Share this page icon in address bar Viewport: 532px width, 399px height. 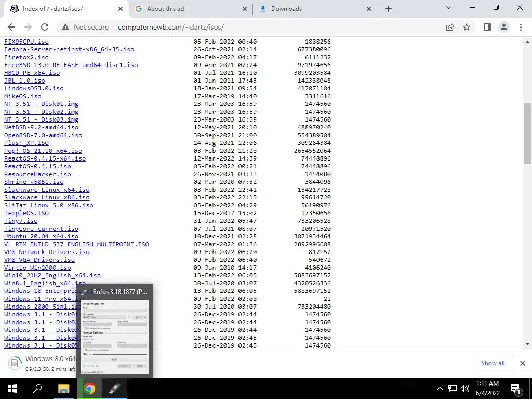(450, 27)
